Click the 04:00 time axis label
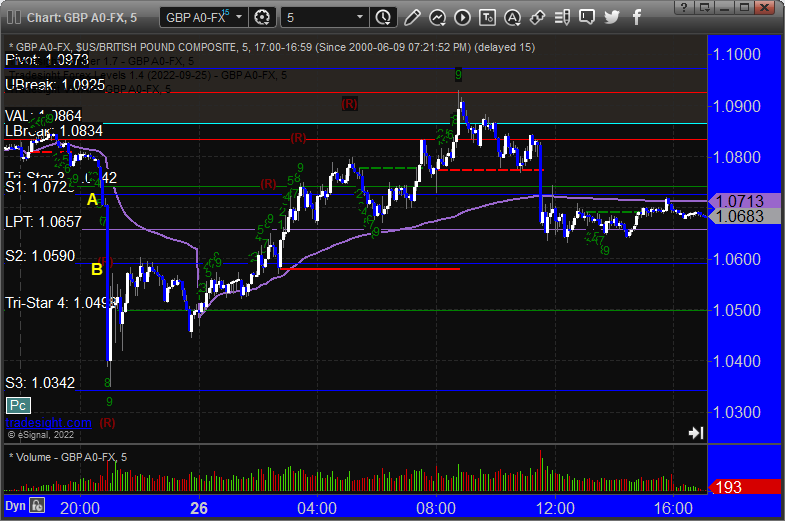Screen dimensions: 785x521 317,508
